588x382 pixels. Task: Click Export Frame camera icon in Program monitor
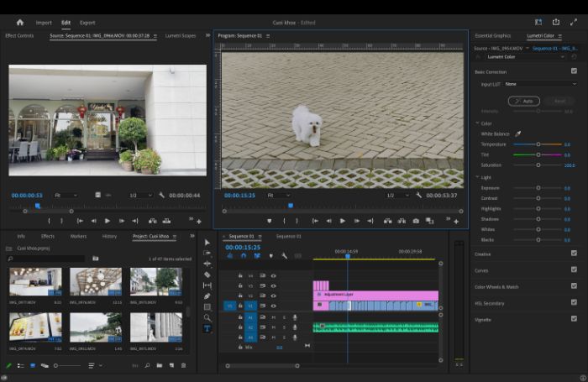(416, 221)
